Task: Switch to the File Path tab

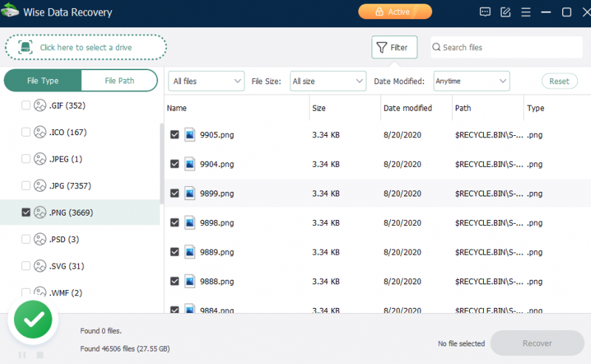Action: tap(119, 80)
